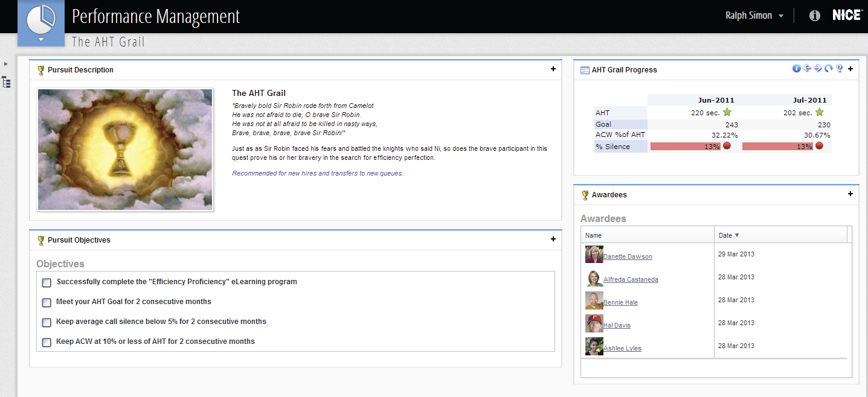Click the Name column header in Awardees
Screen dimensions: 868x397
click(594, 235)
